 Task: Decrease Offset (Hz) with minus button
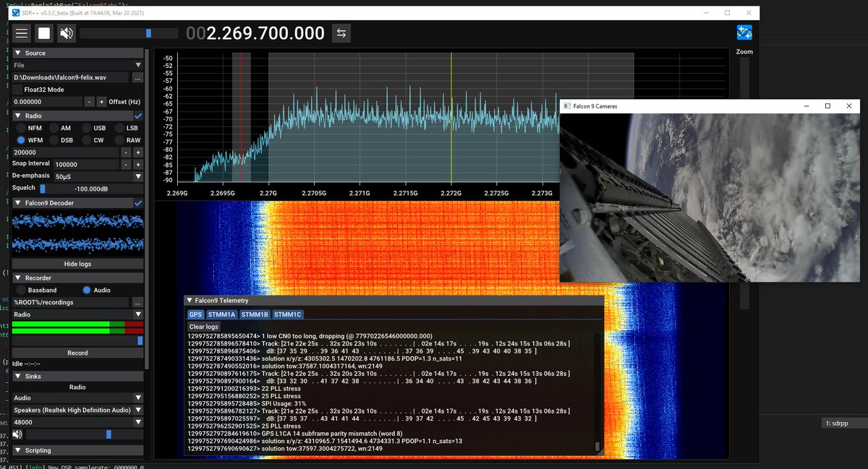(x=89, y=102)
